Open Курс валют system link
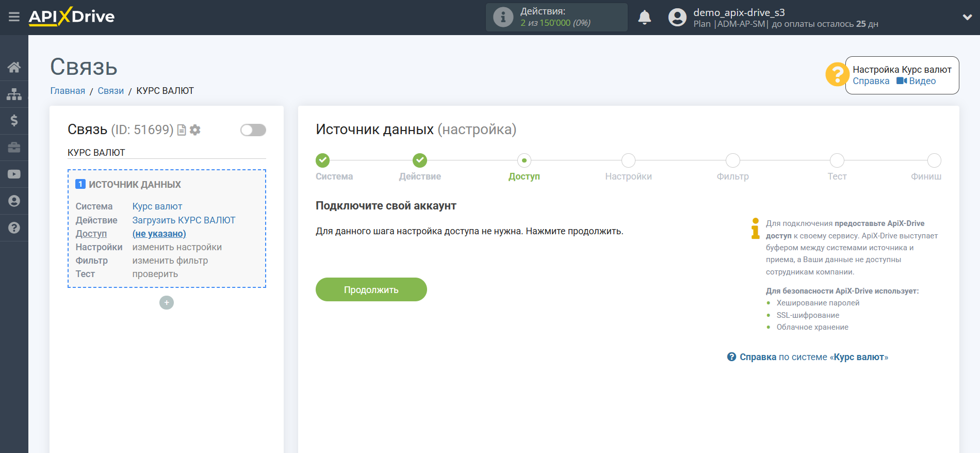Viewport: 980px width, 453px height. click(157, 206)
